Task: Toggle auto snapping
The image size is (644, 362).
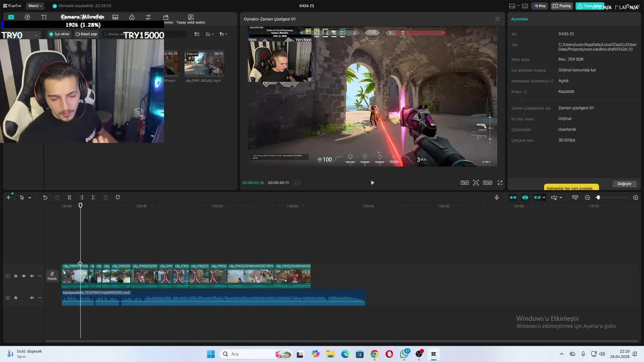Action: (525, 198)
